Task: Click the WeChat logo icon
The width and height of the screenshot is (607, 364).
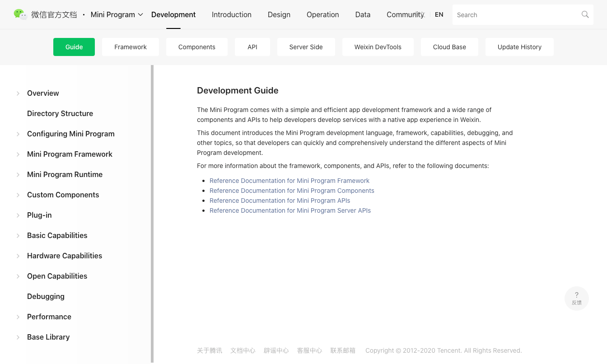Action: click(x=20, y=14)
